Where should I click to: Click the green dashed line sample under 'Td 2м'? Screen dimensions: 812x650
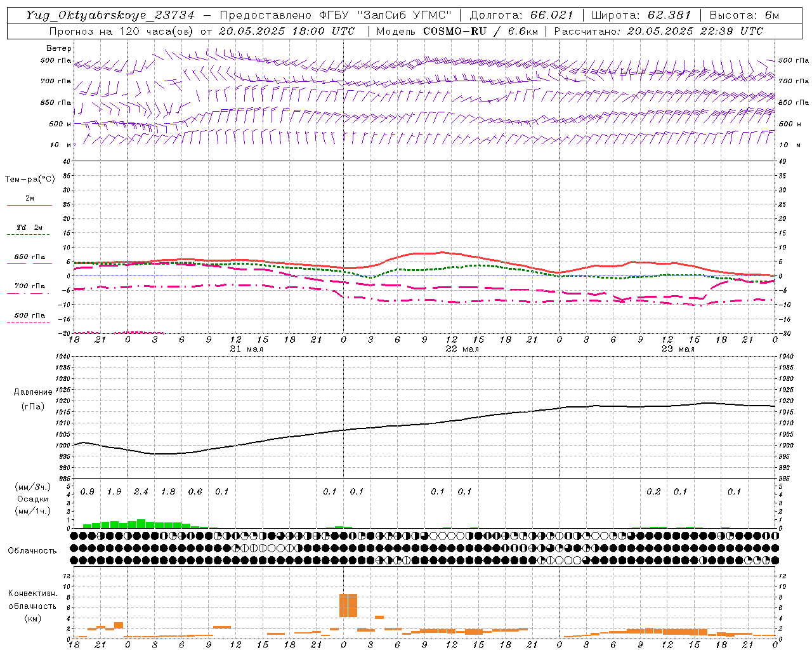[x=28, y=235]
